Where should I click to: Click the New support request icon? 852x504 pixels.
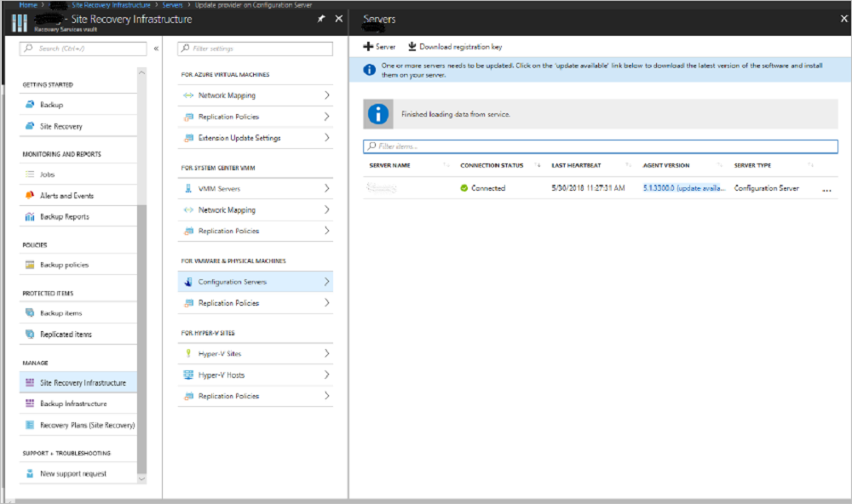pyautogui.click(x=30, y=473)
